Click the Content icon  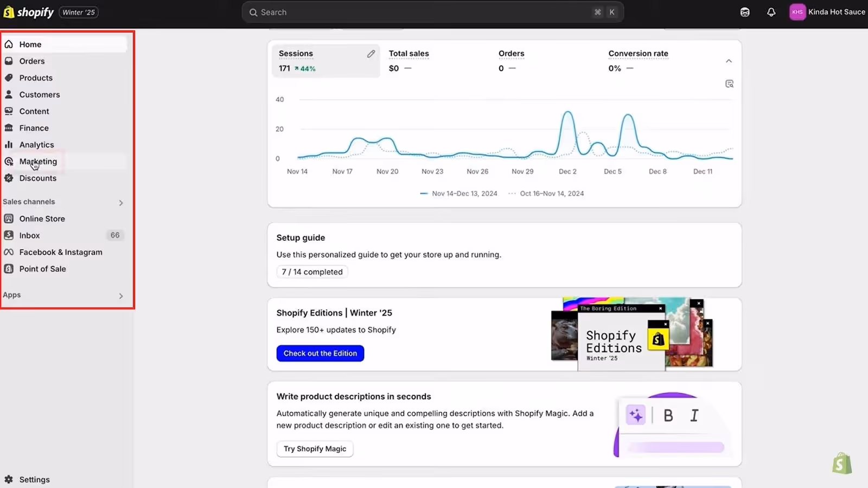[x=9, y=111]
